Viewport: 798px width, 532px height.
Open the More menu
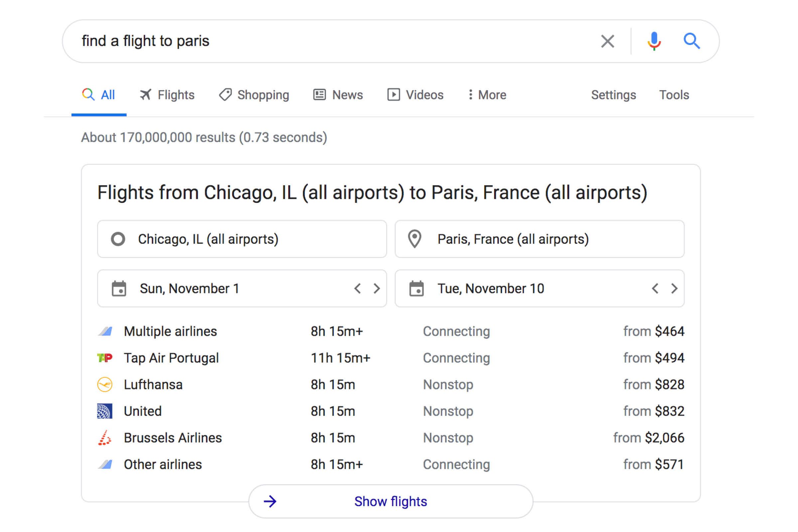487,95
